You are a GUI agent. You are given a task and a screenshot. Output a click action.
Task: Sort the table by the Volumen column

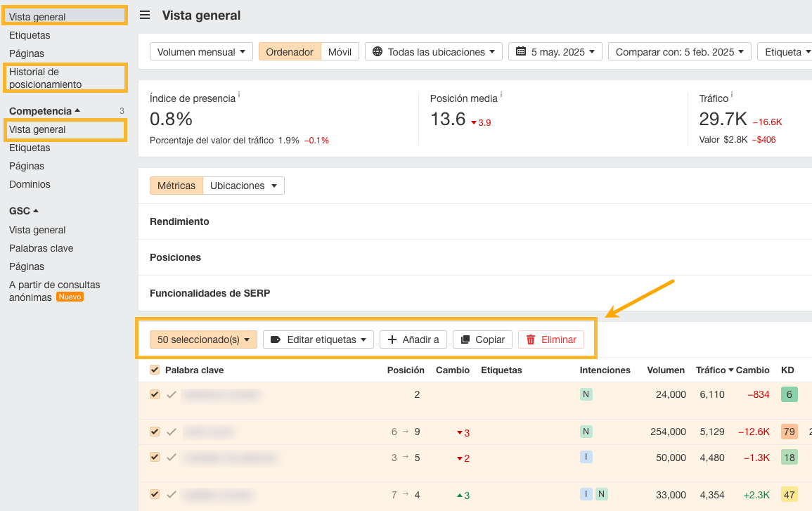[665, 370]
